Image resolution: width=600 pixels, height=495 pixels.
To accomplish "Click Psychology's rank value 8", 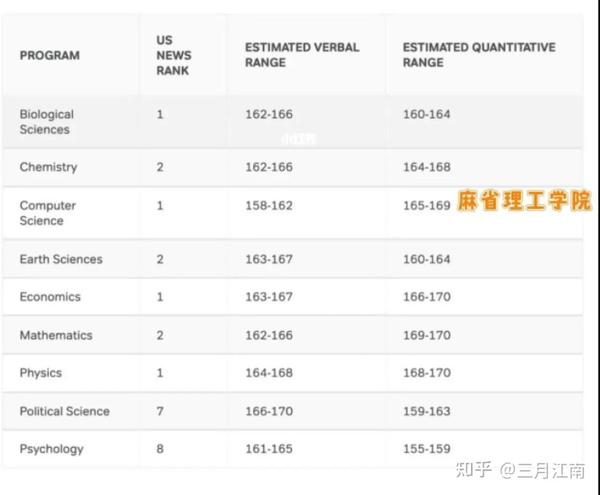I will pyautogui.click(x=160, y=449).
